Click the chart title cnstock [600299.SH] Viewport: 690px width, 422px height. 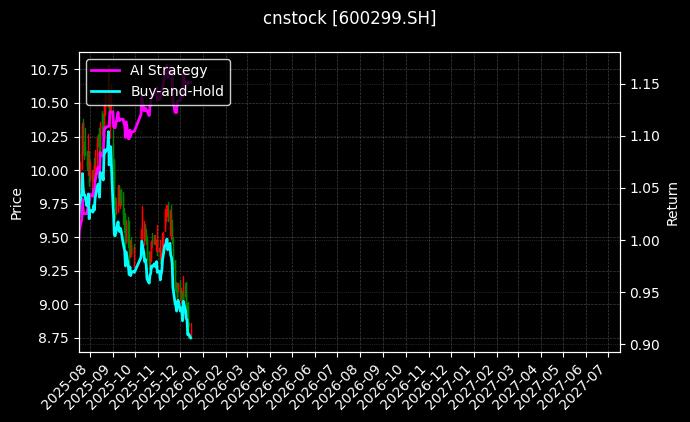(349, 18)
